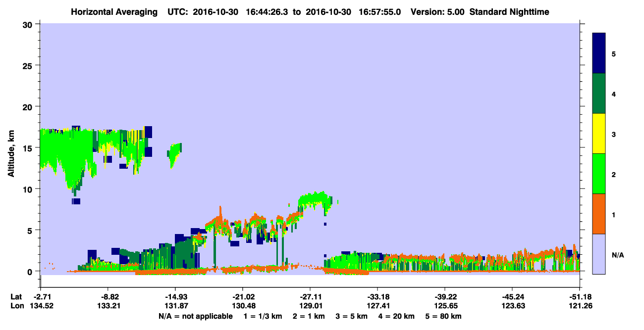Click longitude value '134.52'
The width and height of the screenshot is (644, 330).
(41, 306)
